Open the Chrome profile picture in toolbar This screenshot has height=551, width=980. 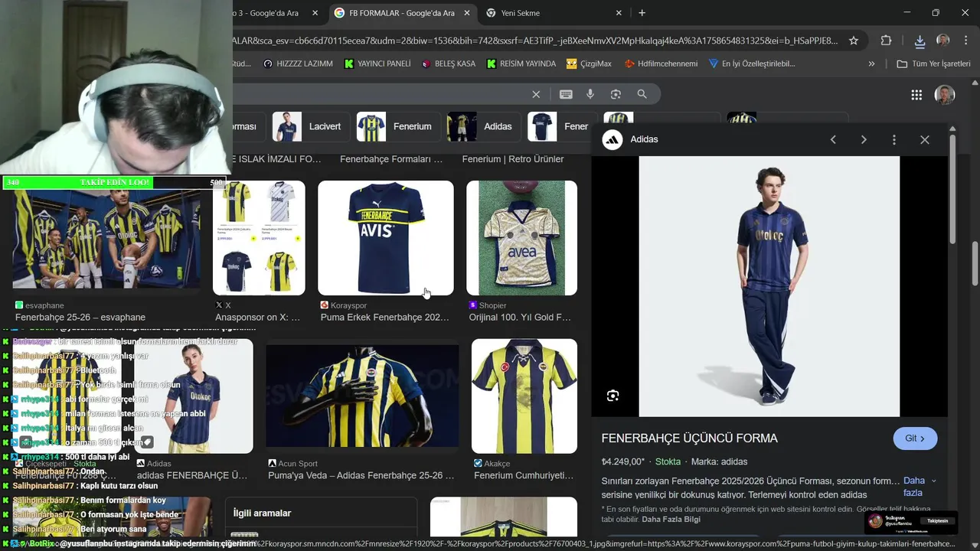pyautogui.click(x=943, y=41)
